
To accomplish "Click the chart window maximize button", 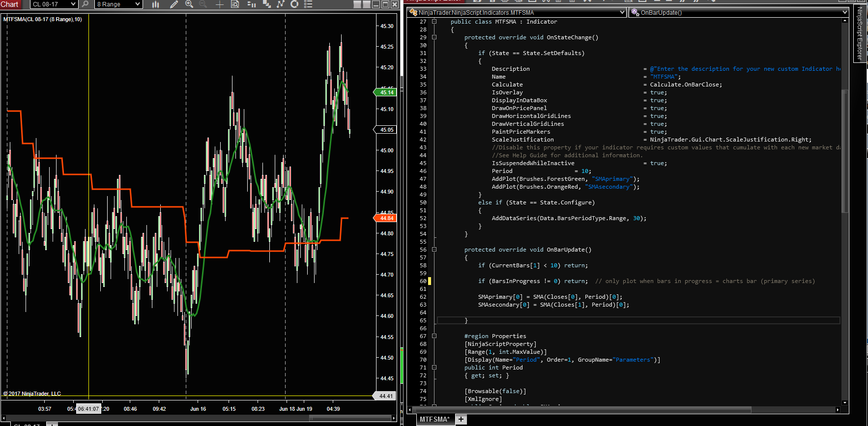I will click(385, 4).
